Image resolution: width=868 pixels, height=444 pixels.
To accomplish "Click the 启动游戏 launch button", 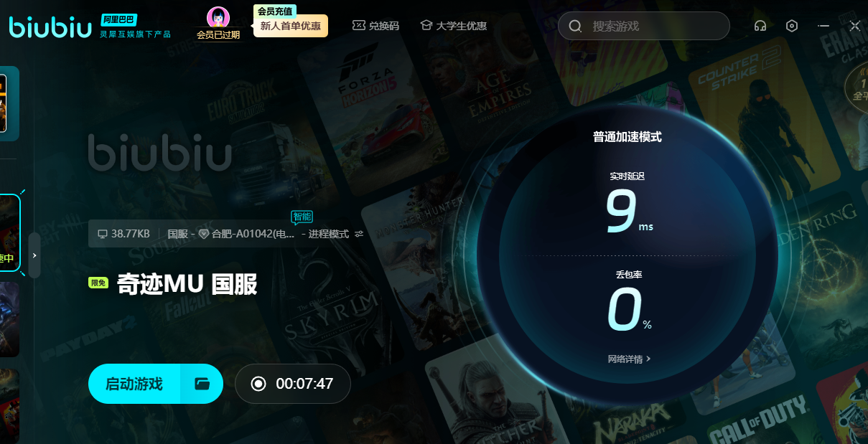I will tap(134, 384).
